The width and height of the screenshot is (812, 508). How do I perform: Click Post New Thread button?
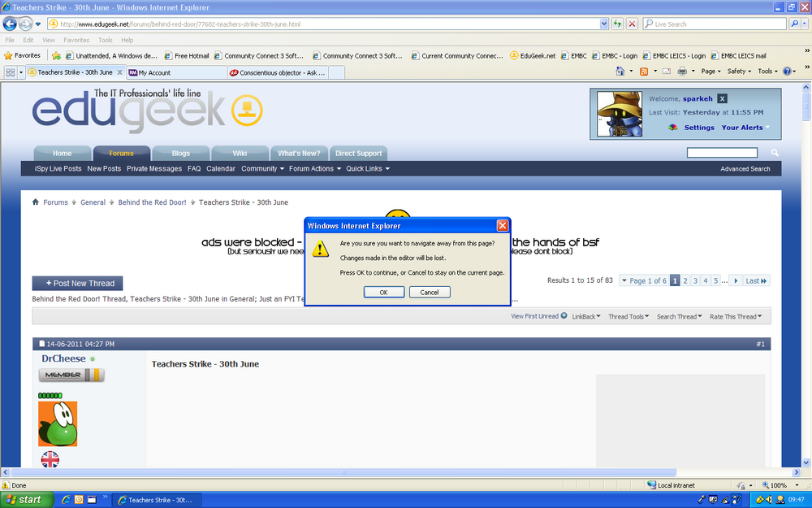coord(78,284)
